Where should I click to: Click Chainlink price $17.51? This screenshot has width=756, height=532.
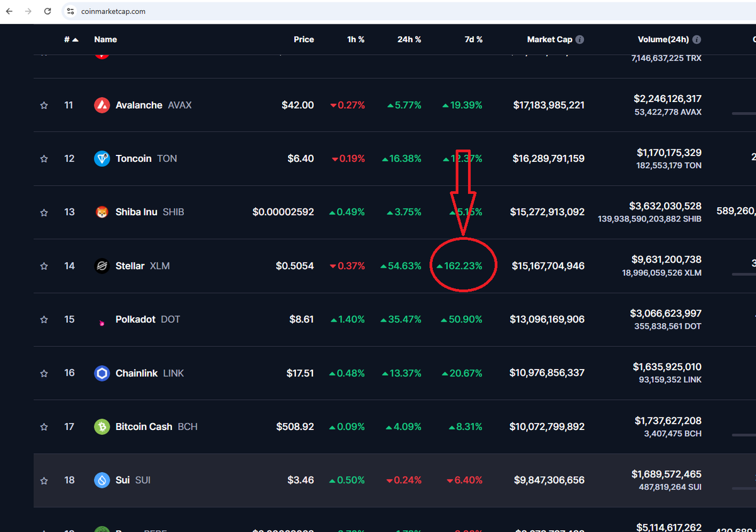301,373
